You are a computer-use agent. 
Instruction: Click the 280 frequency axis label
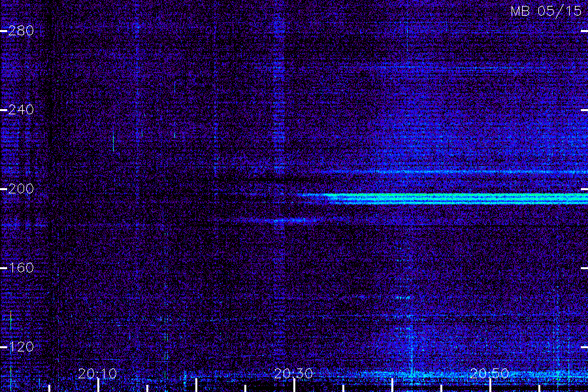21,31
